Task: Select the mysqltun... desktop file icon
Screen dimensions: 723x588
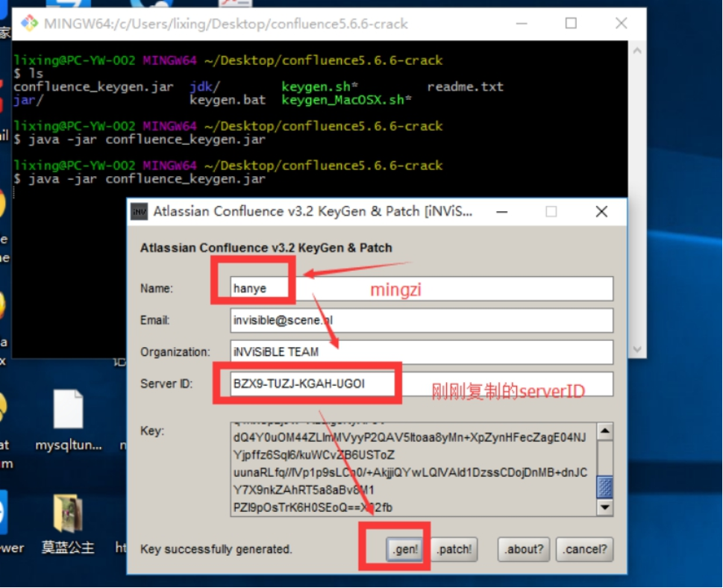Action: 68,421
